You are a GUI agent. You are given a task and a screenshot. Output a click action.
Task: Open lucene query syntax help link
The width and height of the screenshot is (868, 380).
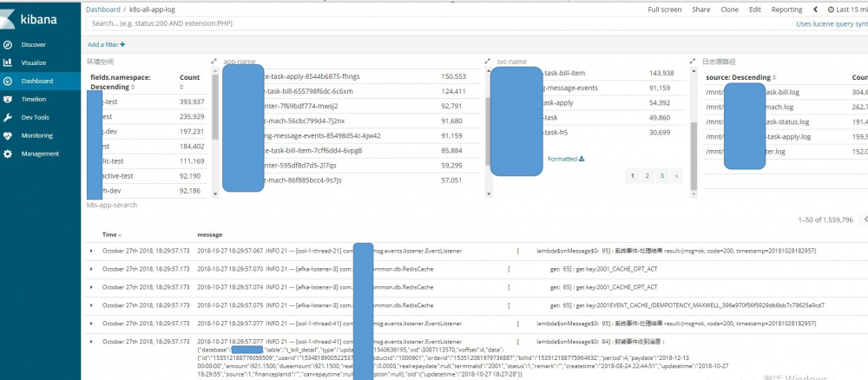click(832, 24)
